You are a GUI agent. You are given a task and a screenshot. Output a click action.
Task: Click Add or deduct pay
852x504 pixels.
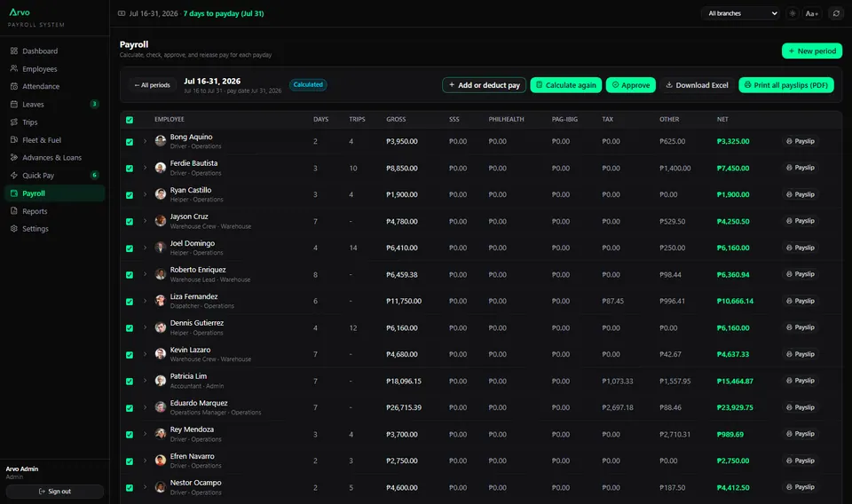coord(484,85)
